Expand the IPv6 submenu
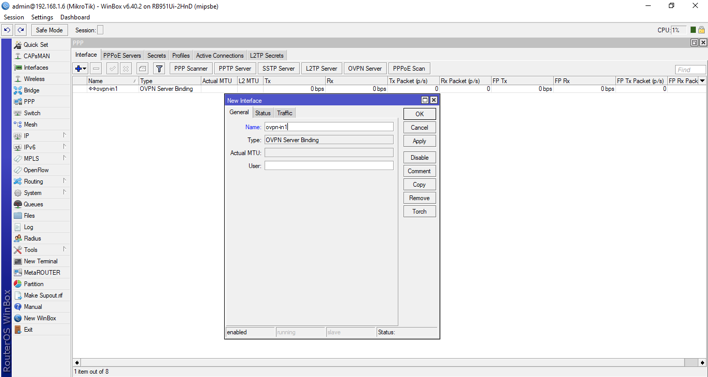708x377 pixels. point(64,146)
